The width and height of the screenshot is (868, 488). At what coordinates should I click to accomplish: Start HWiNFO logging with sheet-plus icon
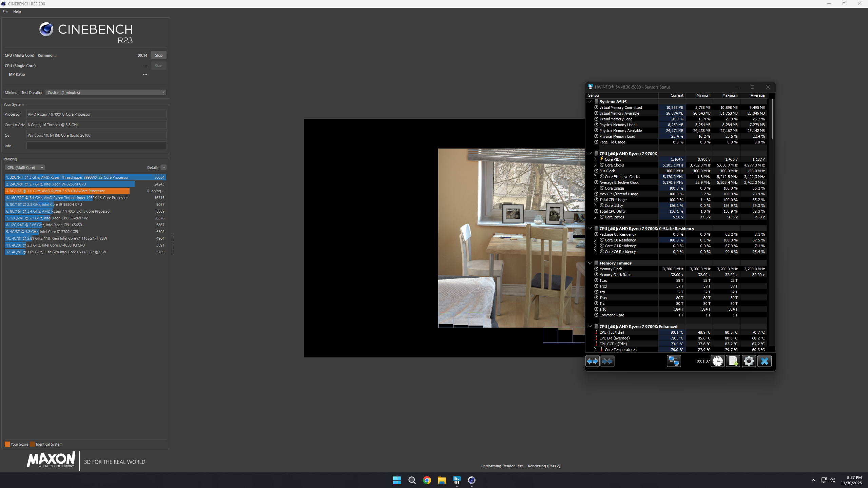tap(733, 361)
